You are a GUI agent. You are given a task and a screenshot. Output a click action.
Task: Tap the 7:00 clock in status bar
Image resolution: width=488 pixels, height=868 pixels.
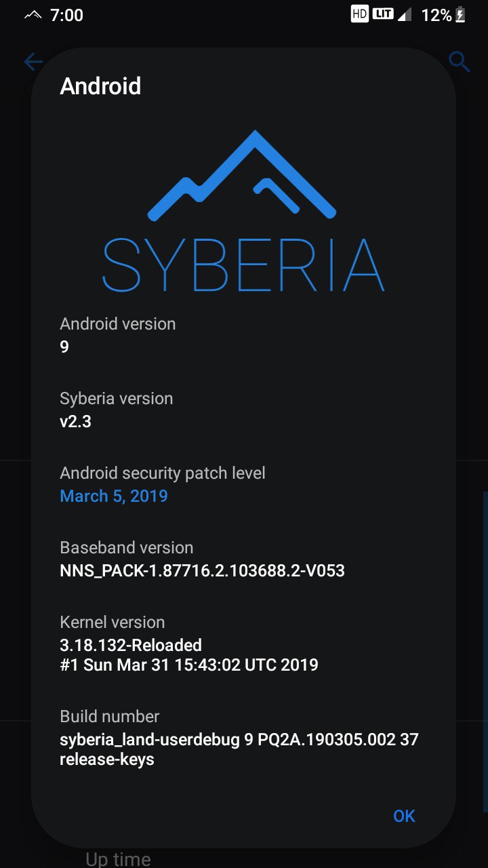[66, 15]
